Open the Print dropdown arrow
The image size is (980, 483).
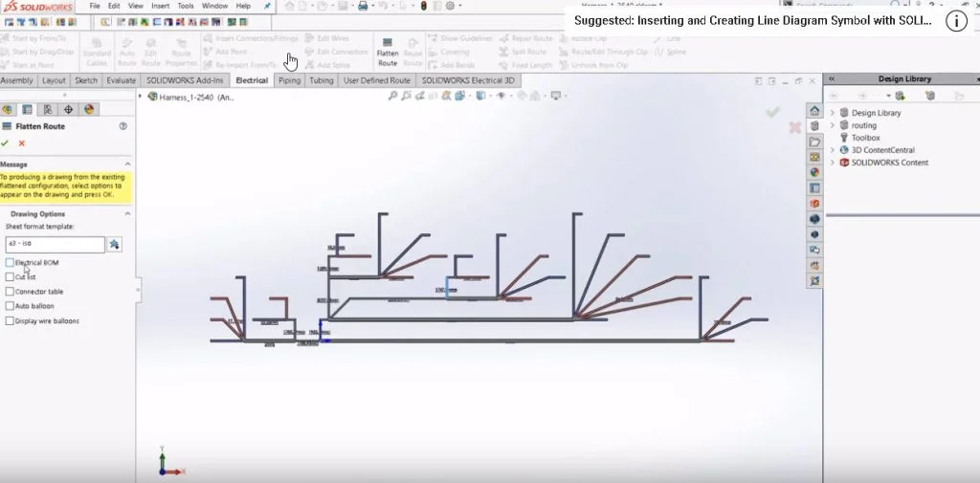pyautogui.click(x=373, y=7)
